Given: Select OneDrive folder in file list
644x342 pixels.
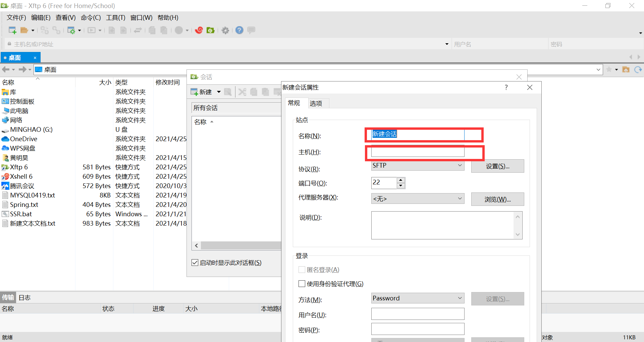Looking at the screenshot, I should pos(23,139).
